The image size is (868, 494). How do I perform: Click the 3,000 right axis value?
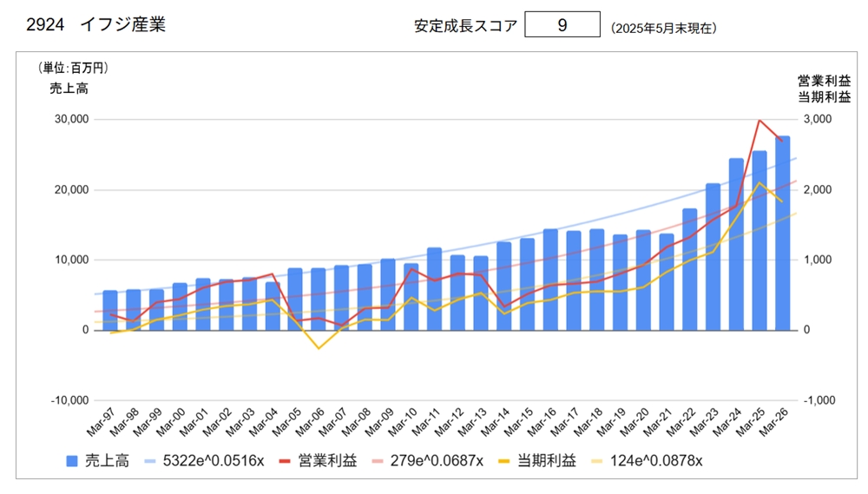click(x=818, y=119)
